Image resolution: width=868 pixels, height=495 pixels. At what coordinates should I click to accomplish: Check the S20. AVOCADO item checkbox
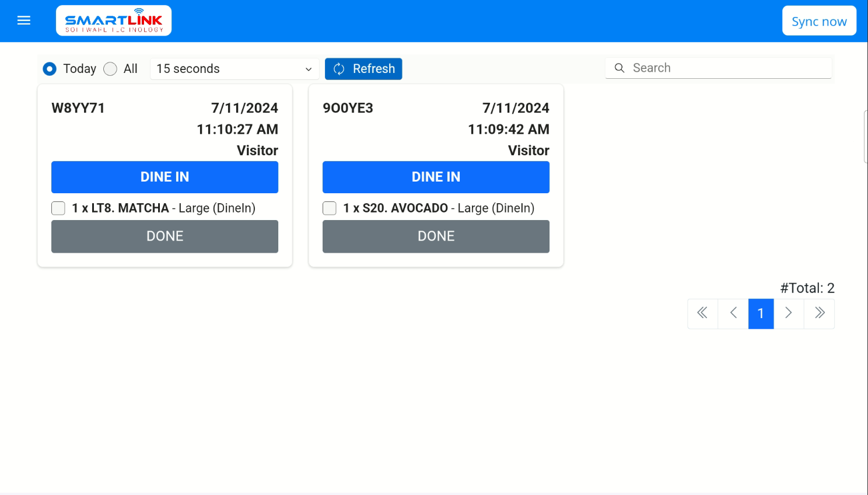[x=330, y=208]
